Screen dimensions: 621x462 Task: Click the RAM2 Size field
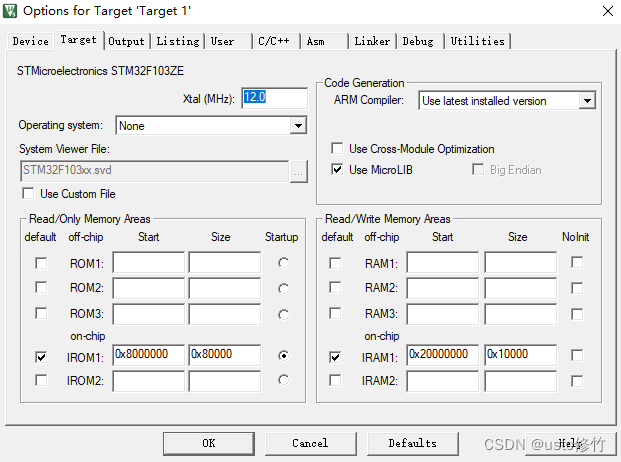pyautogui.click(x=520, y=288)
